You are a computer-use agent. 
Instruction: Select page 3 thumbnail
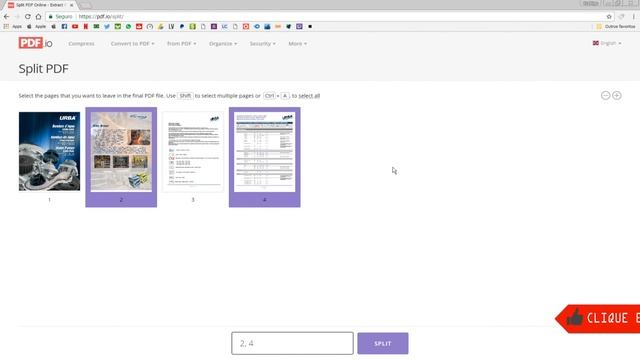(193, 151)
